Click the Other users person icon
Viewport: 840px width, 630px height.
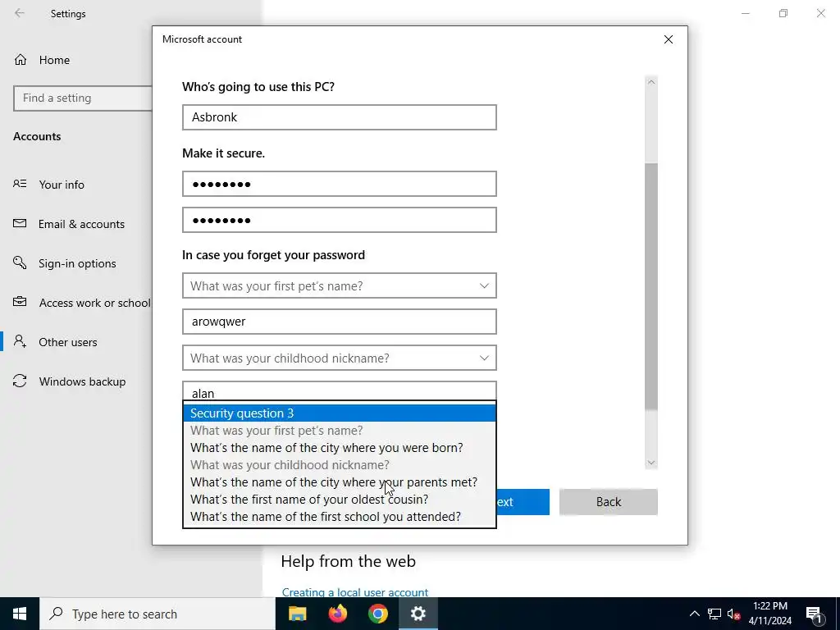(x=20, y=341)
